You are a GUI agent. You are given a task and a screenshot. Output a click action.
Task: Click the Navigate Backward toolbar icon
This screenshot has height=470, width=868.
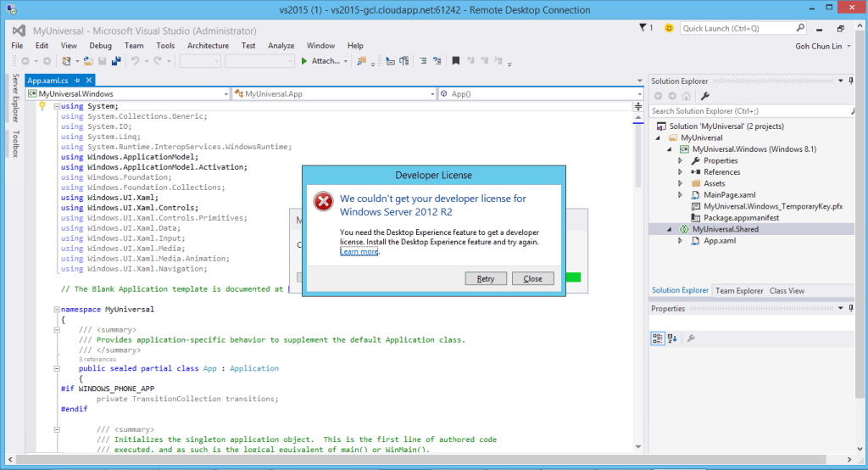[x=25, y=61]
